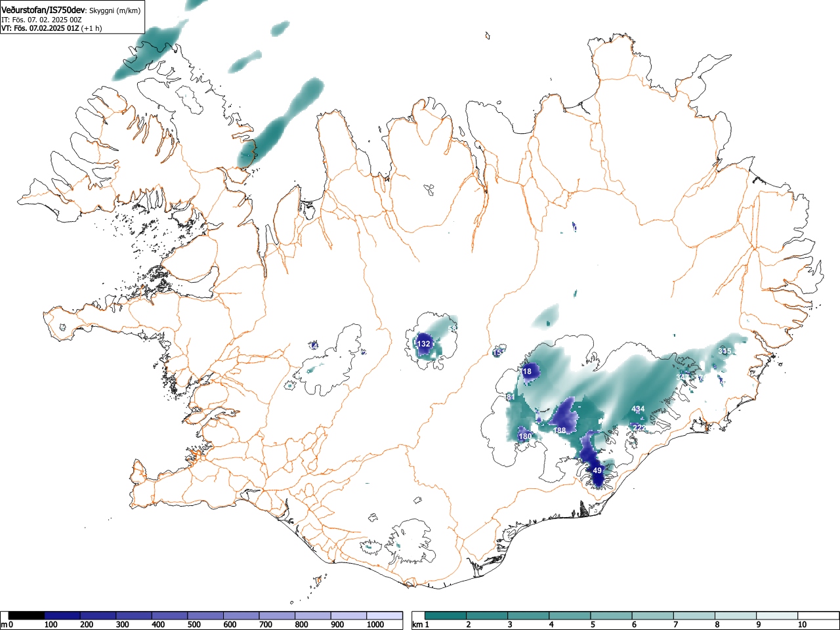Pick the 500–600 m purple legend swatch
The image size is (840, 630).
point(206,616)
